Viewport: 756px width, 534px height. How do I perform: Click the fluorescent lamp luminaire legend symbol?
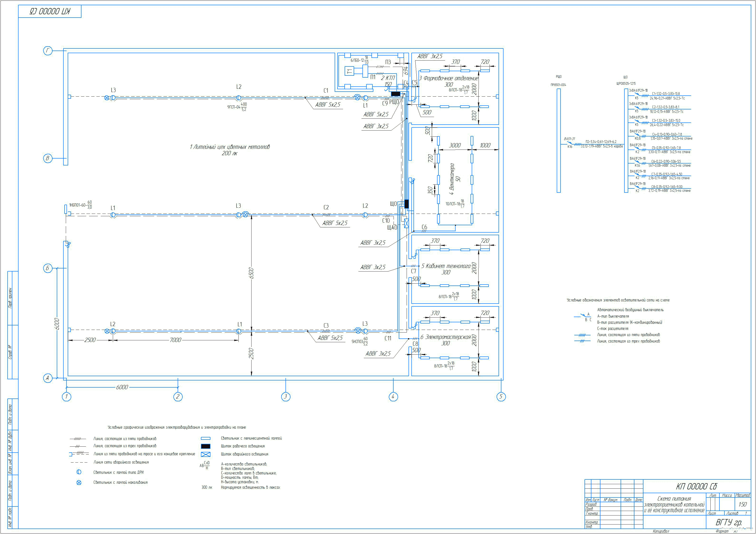tap(205, 438)
